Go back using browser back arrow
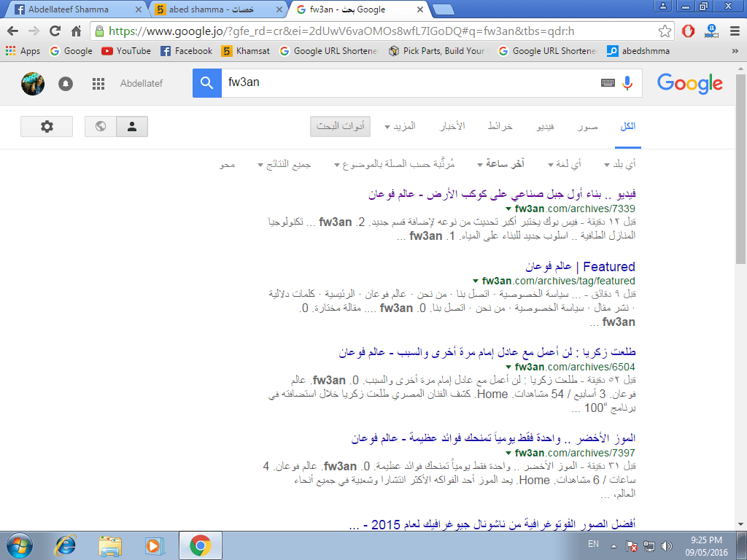This screenshot has height=560, width=747. tap(13, 31)
